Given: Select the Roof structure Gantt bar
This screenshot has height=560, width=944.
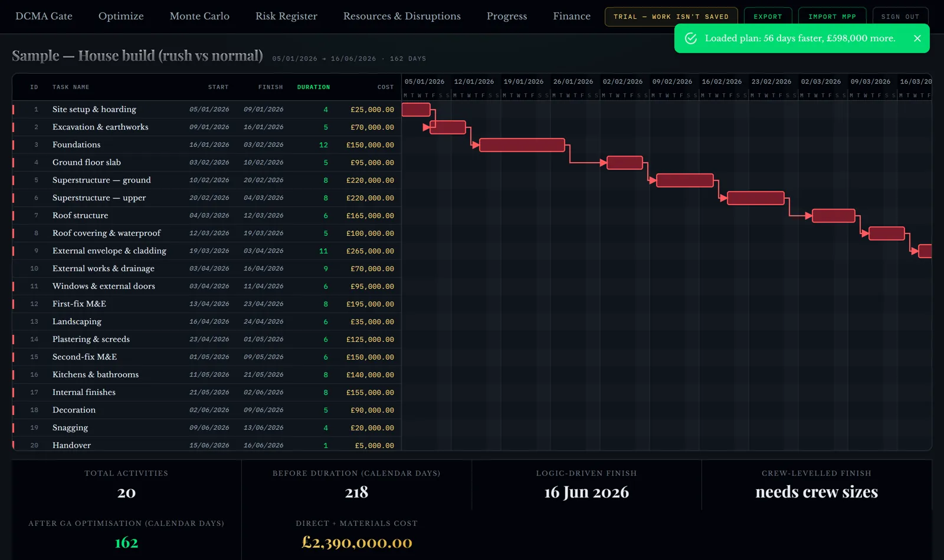Looking at the screenshot, I should point(834,216).
